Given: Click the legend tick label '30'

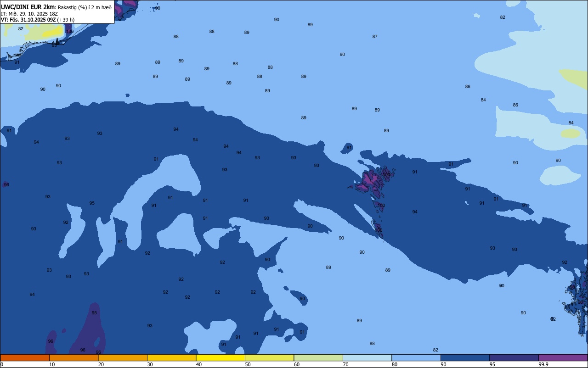Looking at the screenshot, I should point(150,364).
